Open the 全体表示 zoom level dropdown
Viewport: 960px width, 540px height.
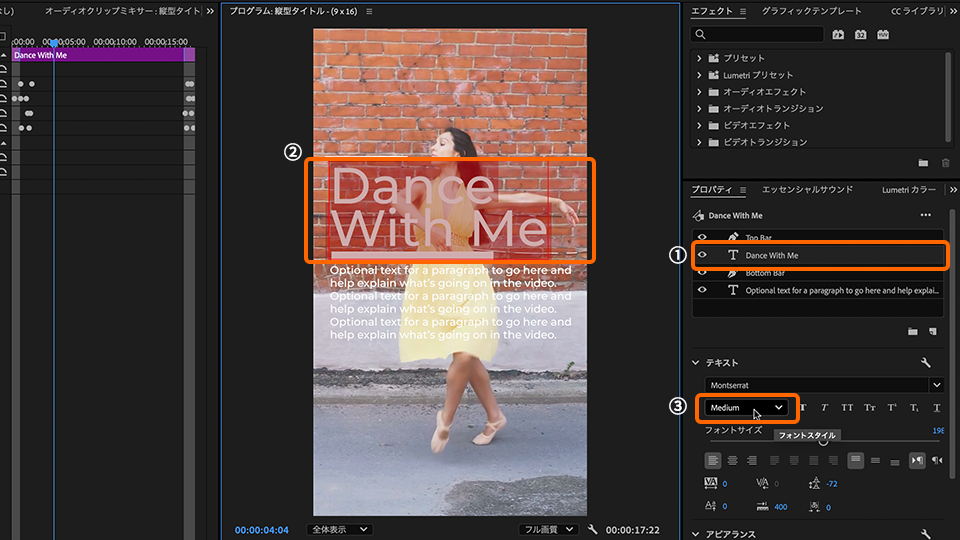pos(340,530)
